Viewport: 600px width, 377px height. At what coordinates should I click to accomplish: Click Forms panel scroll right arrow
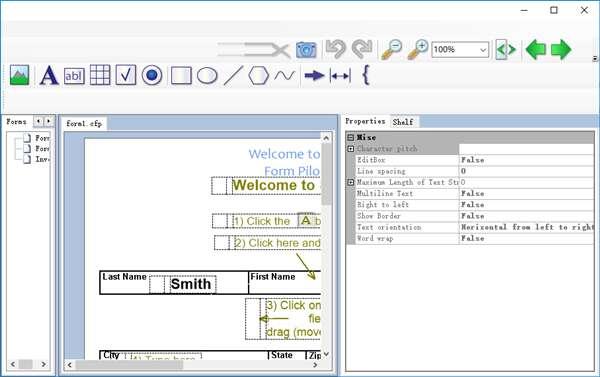(x=43, y=364)
